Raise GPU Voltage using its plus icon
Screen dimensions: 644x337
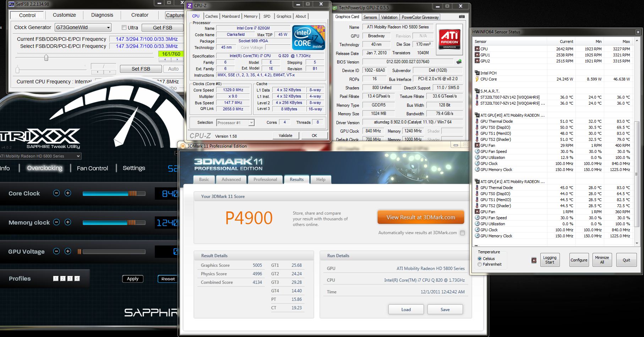68,251
